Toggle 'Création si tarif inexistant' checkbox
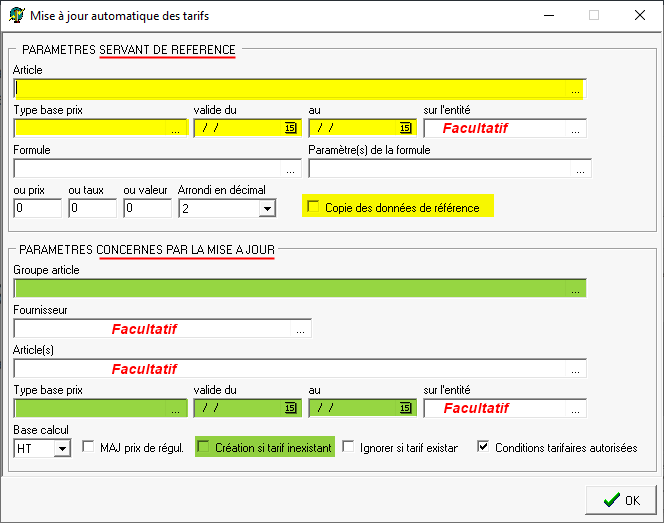 tap(204, 447)
